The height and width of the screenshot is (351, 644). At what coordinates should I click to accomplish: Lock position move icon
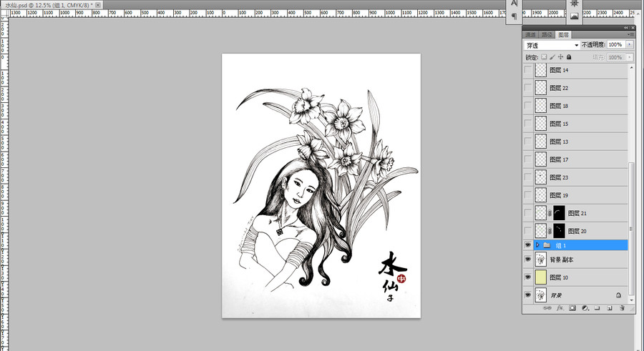pyautogui.click(x=560, y=57)
